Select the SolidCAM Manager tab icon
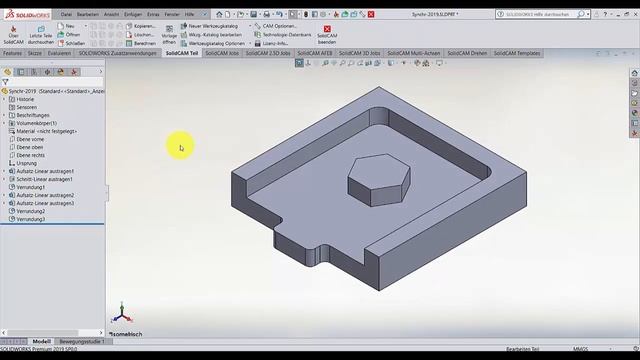This screenshot has width=640, height=360. click(74, 72)
